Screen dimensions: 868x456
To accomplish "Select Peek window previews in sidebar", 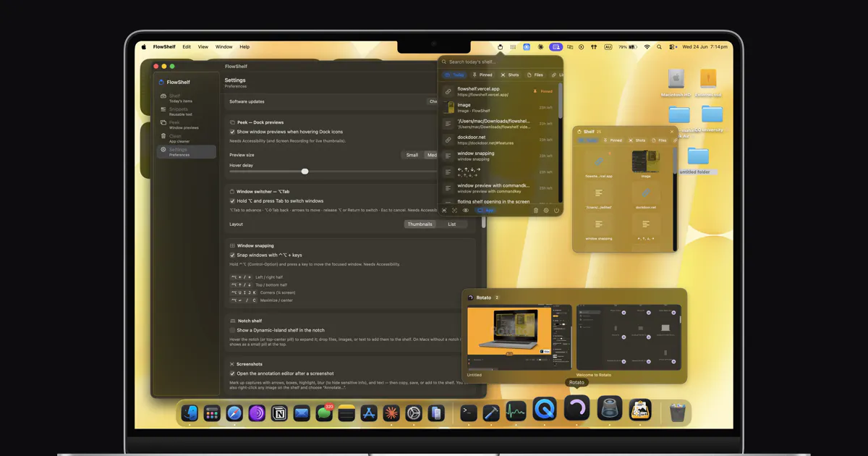I will click(x=187, y=124).
